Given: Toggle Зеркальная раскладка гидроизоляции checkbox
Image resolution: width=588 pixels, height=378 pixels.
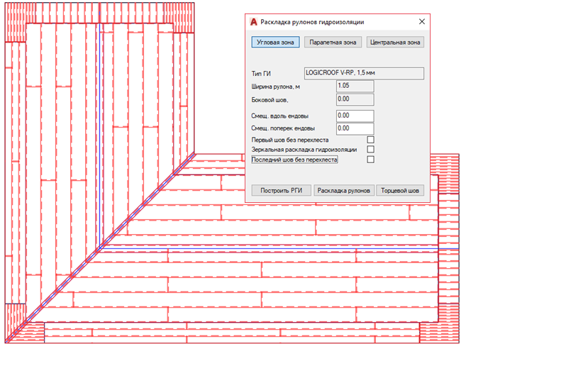Looking at the screenshot, I should (x=370, y=149).
